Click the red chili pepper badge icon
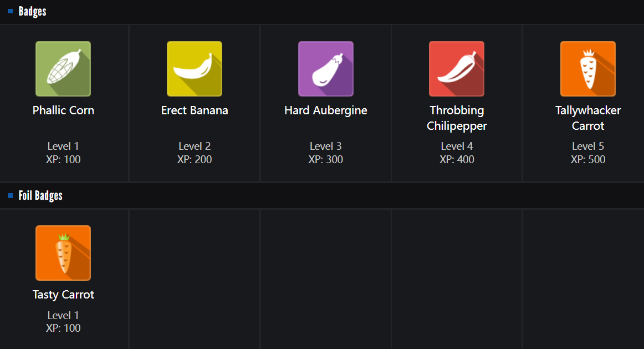Image resolution: width=644 pixels, height=349 pixels. pos(457,69)
